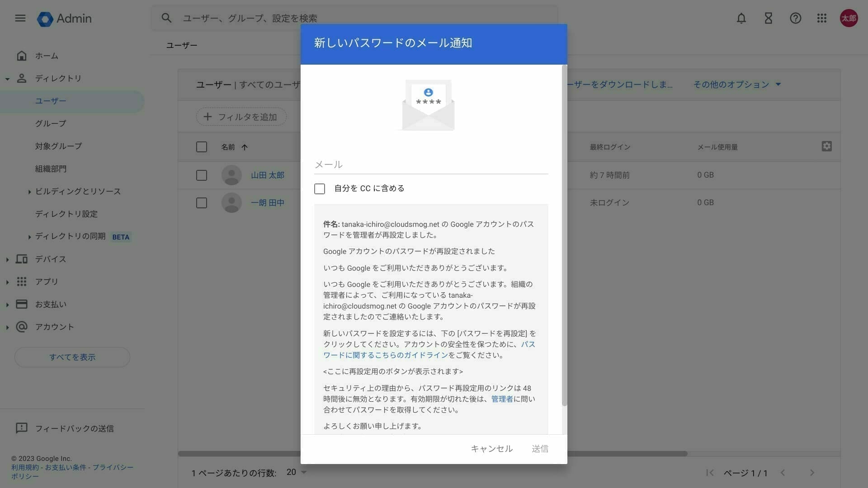Click フィルタを追加 button
This screenshot has height=488, width=868.
coord(241,117)
